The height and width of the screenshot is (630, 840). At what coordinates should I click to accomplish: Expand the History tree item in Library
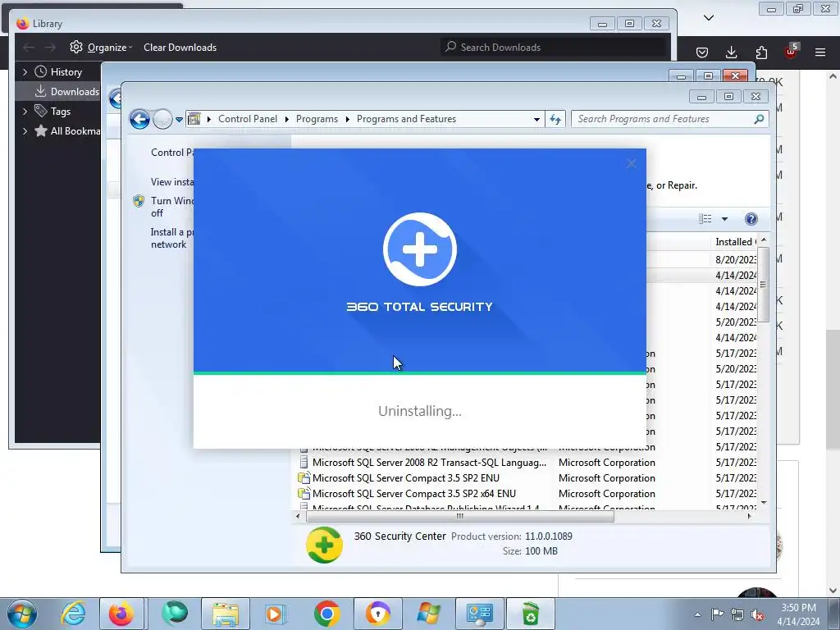[x=25, y=72]
